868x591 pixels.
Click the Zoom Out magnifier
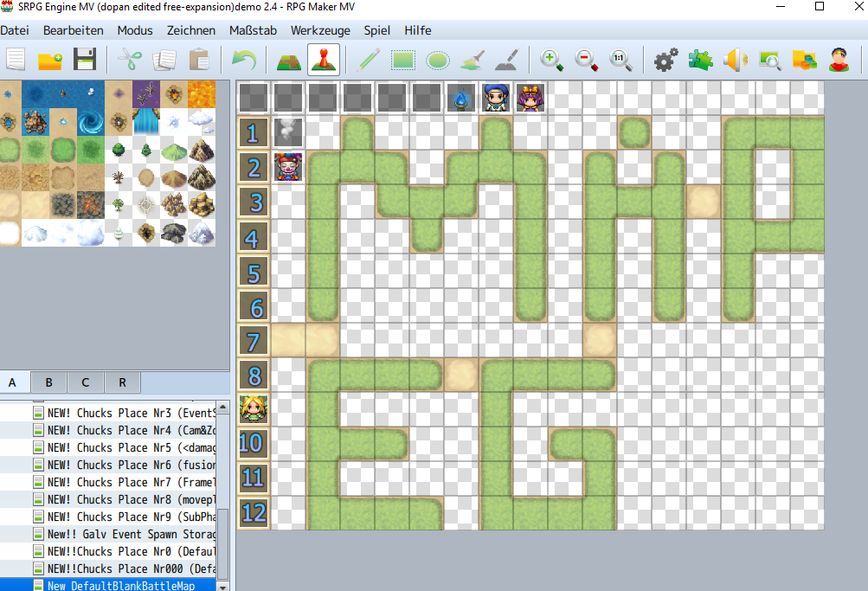tap(586, 59)
